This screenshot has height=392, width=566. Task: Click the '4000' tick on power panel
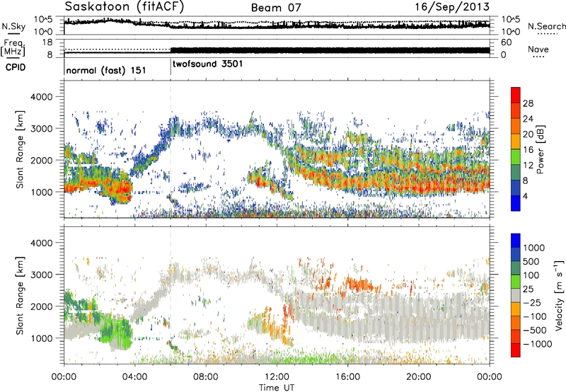click(x=41, y=97)
